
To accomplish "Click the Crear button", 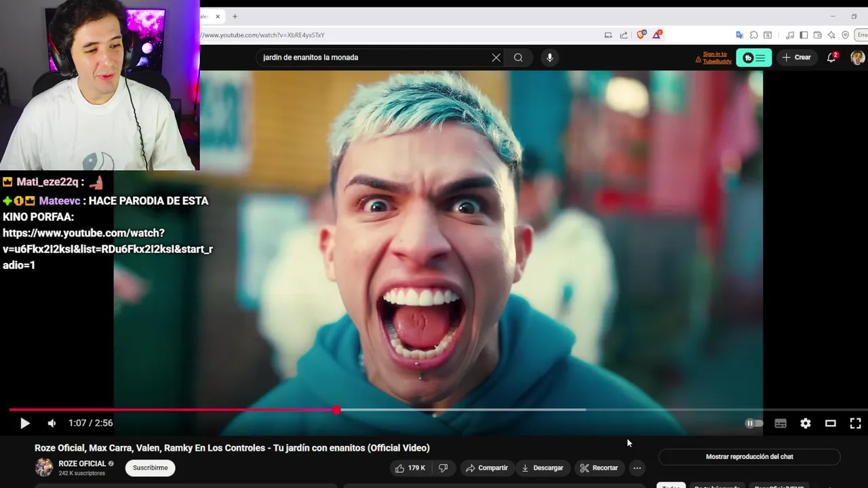I will [x=797, y=58].
